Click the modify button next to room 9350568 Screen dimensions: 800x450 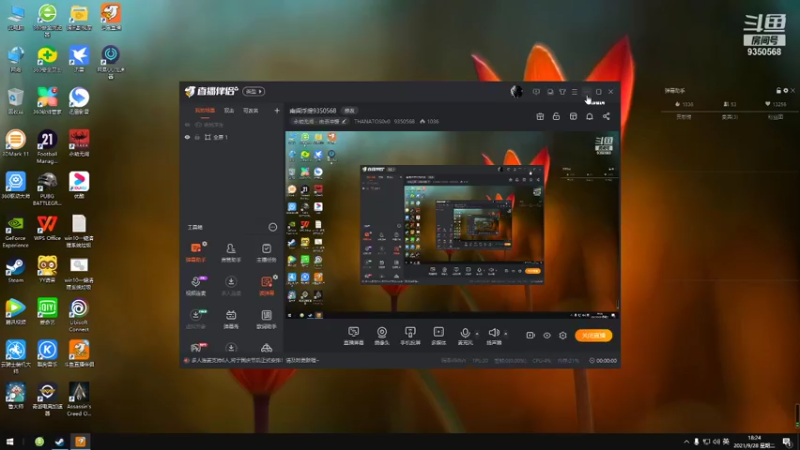(349, 111)
